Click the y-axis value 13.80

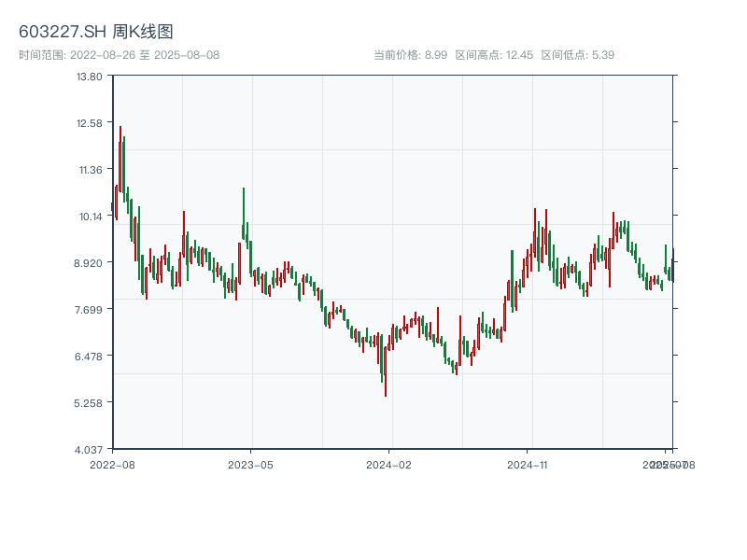coord(90,77)
